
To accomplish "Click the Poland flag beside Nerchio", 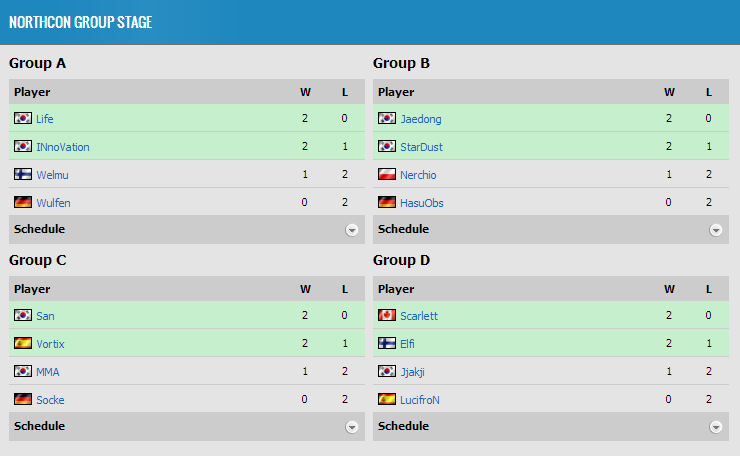I will tap(386, 175).
